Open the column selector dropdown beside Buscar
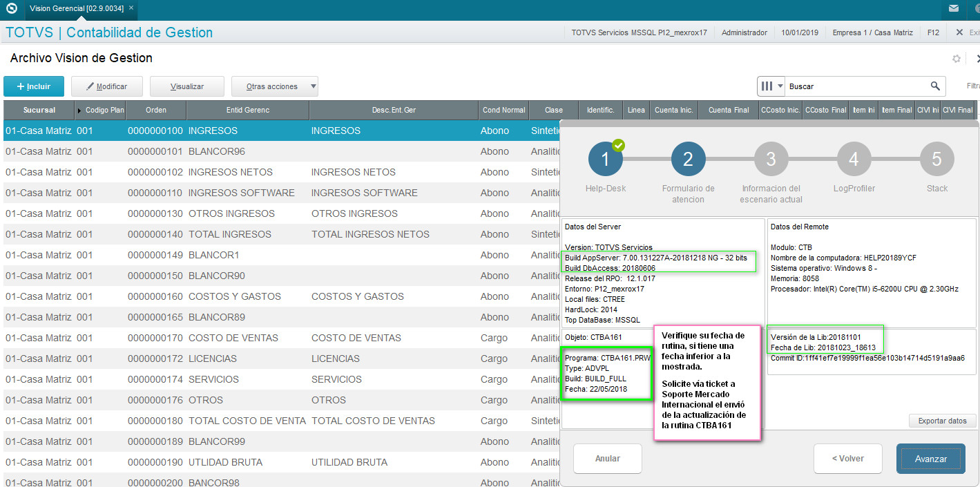Viewport: 980px width, 487px height. click(771, 86)
